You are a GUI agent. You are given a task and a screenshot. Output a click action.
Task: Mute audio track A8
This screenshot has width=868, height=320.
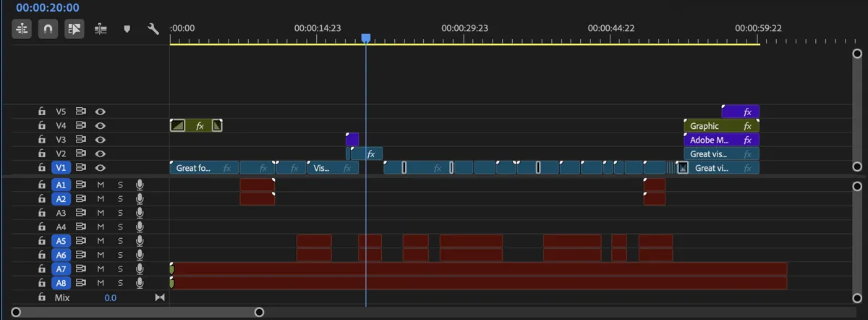[x=101, y=283]
